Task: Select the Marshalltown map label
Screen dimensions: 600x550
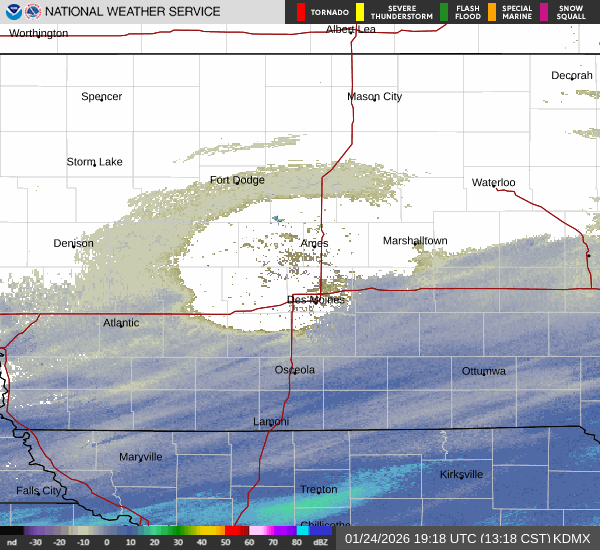Action: click(415, 241)
